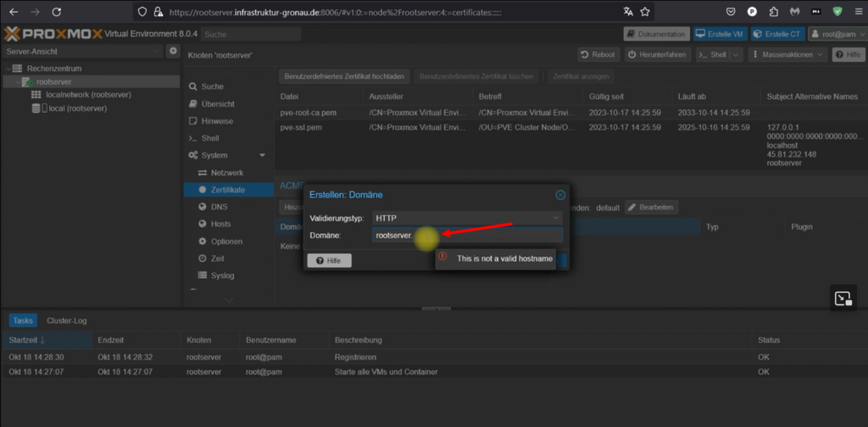Select the DNS sidebar entry
This screenshot has height=427, width=868.
[218, 207]
